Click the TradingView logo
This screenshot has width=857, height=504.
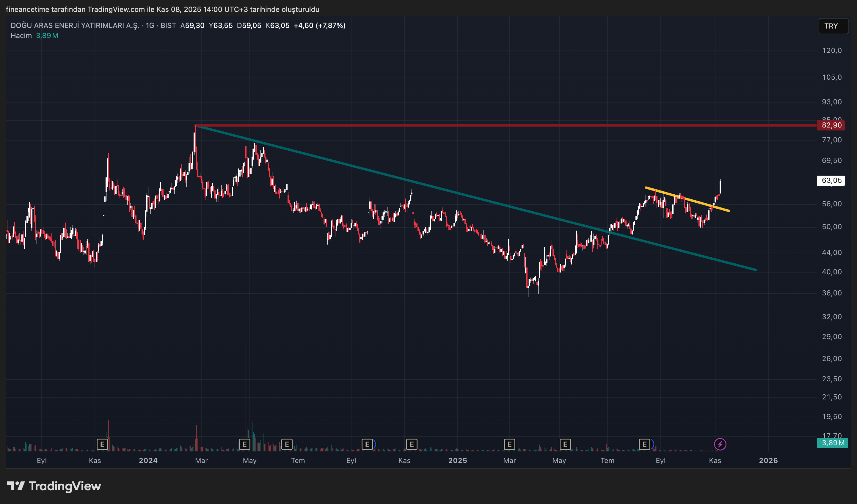click(54, 486)
